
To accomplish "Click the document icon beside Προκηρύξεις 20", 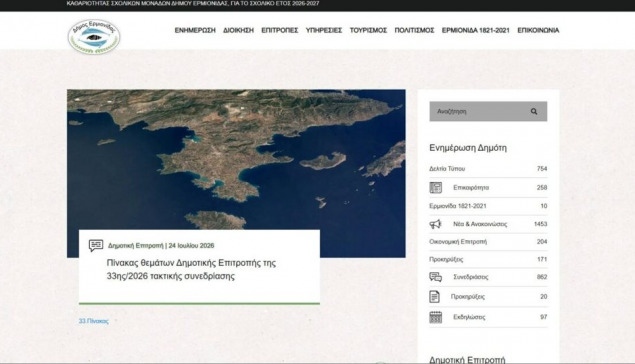I will 434,296.
